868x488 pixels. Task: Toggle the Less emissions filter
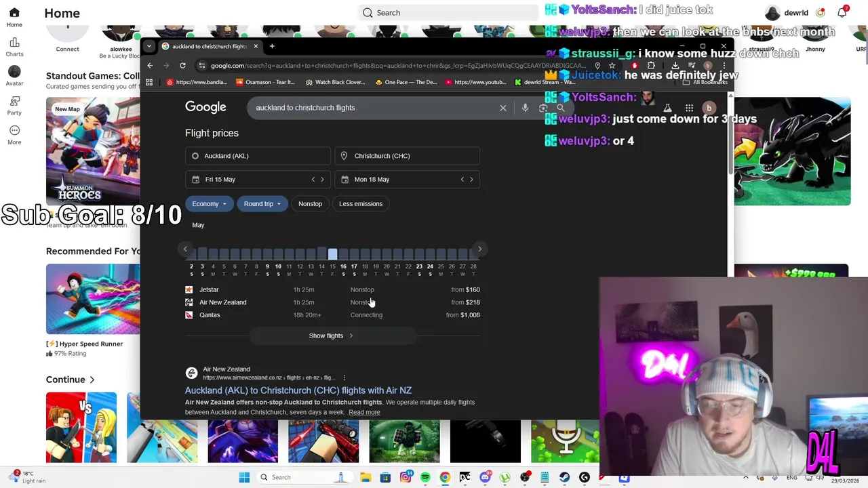pyautogui.click(x=361, y=204)
